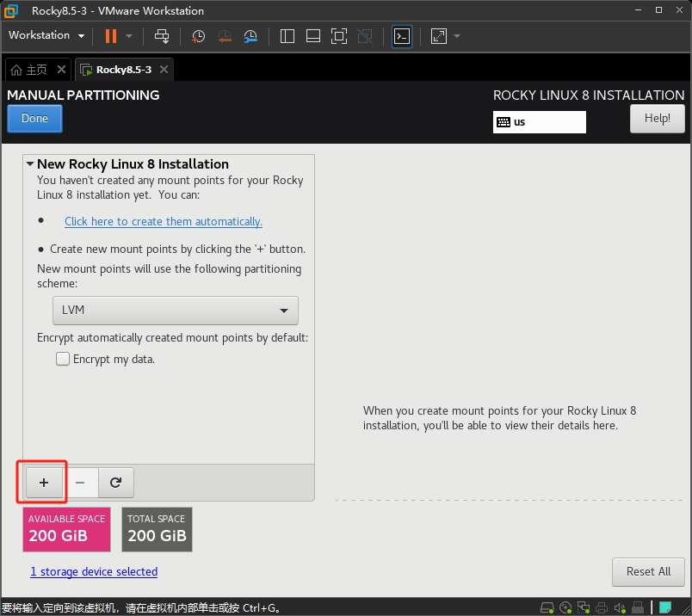Enable the Encrypt my data checkbox
The height and width of the screenshot is (616, 692).
click(x=63, y=359)
